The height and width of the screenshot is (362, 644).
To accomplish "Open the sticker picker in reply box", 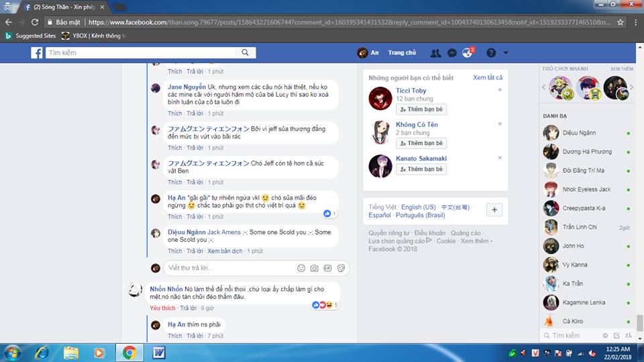I will (x=341, y=268).
